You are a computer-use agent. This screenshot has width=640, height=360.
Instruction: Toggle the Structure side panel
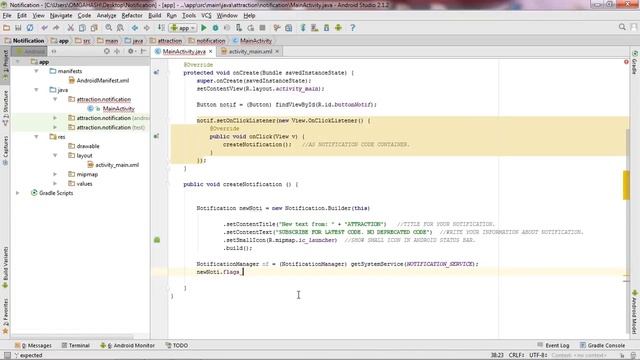point(5,108)
